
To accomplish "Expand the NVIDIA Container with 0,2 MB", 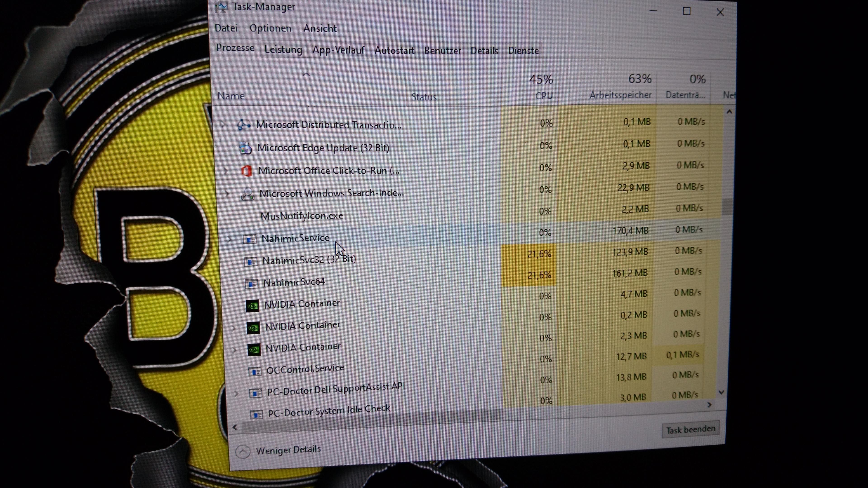I will (233, 328).
